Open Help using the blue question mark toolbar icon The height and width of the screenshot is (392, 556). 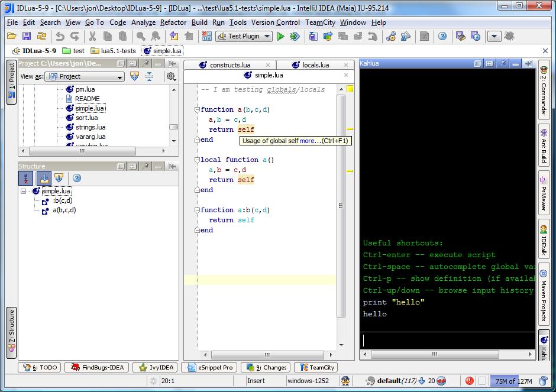(442, 36)
